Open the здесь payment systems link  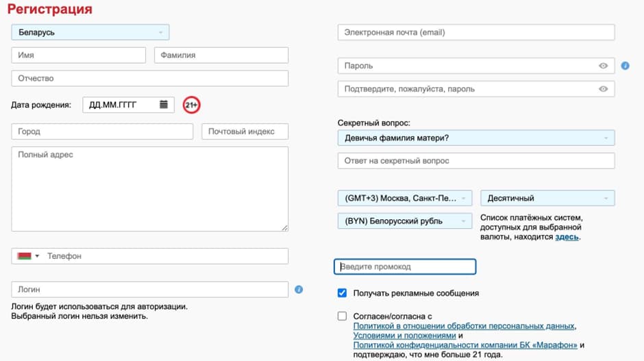click(567, 237)
